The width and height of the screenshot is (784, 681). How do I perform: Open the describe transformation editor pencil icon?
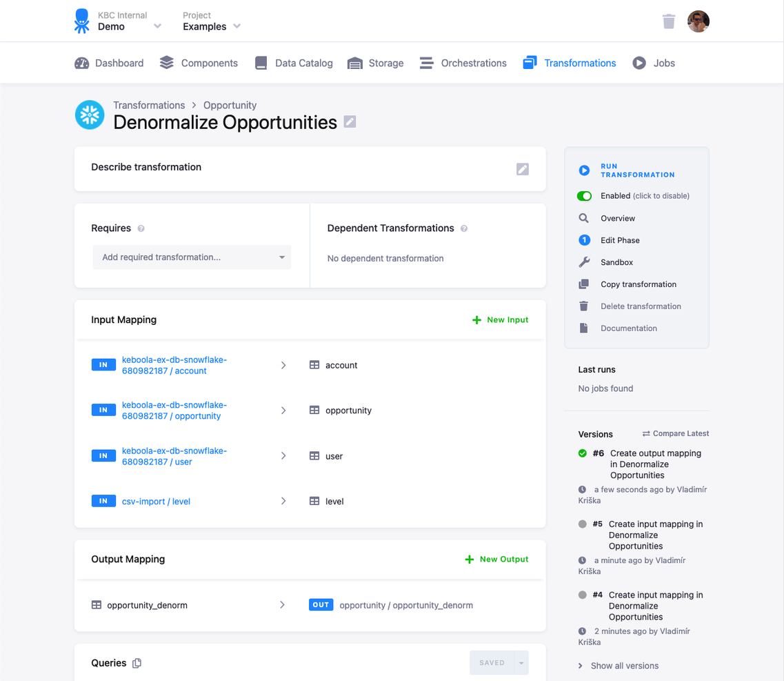point(523,168)
